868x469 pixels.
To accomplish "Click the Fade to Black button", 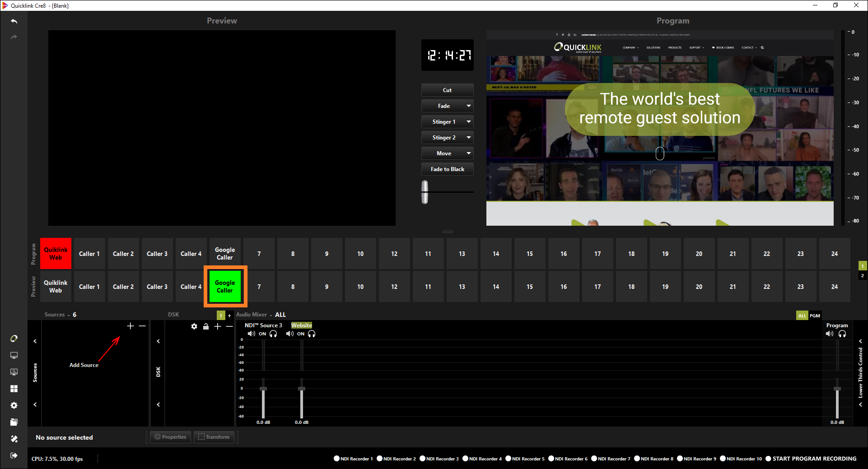I will (x=448, y=169).
